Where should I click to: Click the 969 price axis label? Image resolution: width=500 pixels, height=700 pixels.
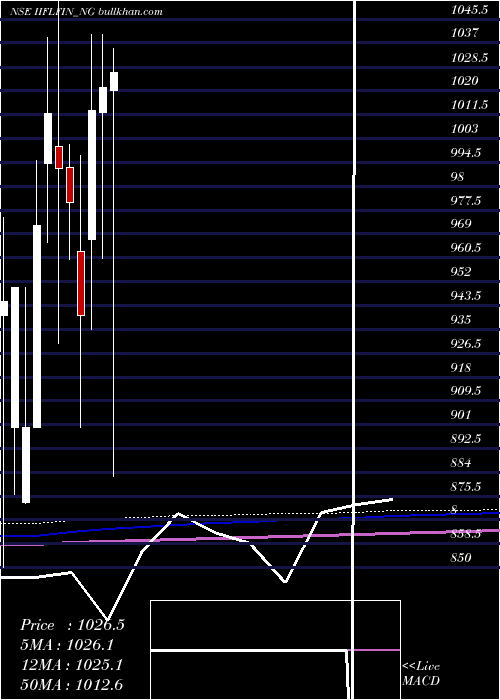[x=461, y=223]
